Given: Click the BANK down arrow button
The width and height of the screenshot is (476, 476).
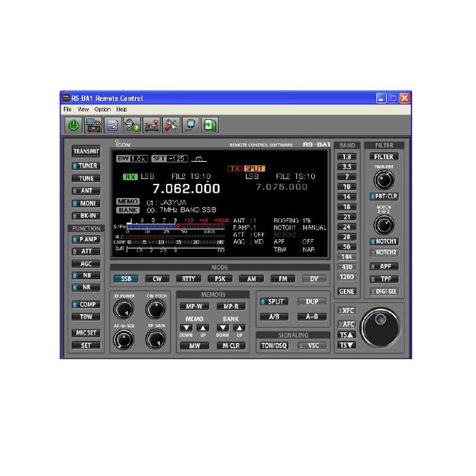Looking at the screenshot, I should [x=223, y=328].
